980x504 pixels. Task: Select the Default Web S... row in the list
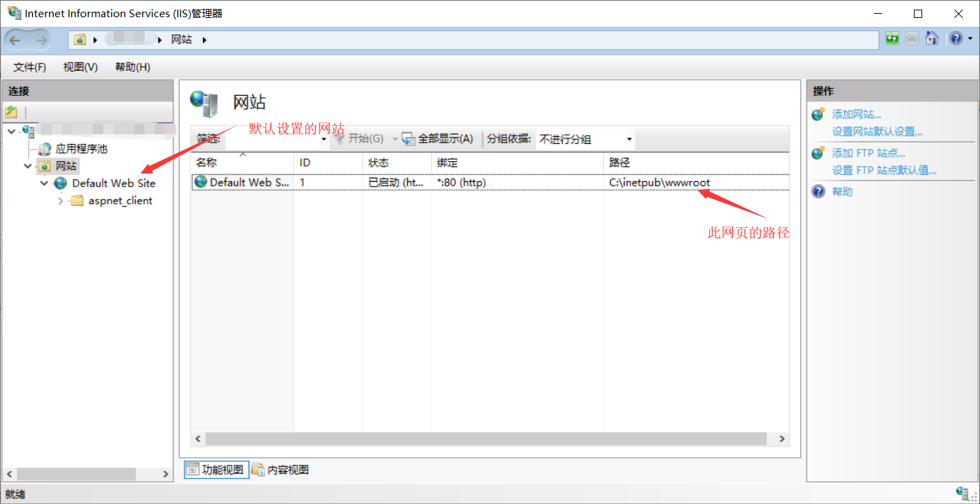(x=490, y=182)
